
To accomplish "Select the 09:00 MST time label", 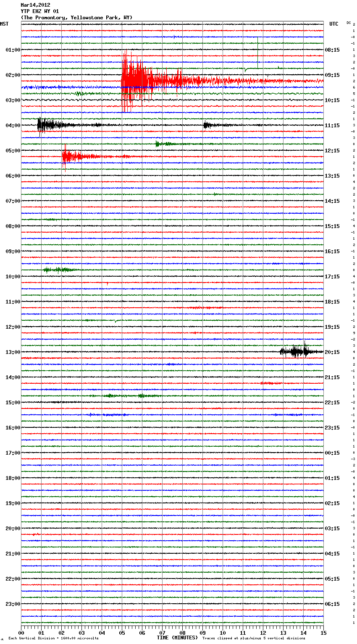I will [x=13, y=251].
